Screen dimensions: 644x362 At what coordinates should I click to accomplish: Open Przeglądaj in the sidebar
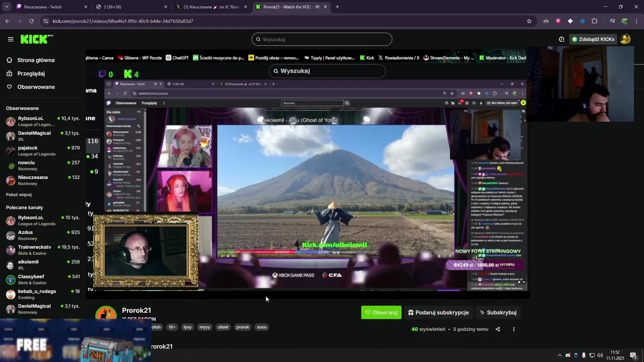(x=31, y=73)
